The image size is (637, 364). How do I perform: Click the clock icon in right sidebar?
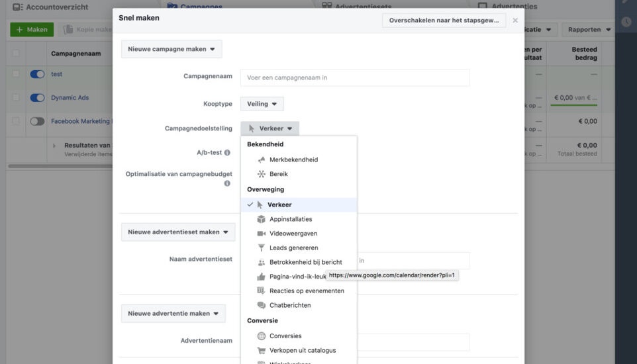click(626, 22)
